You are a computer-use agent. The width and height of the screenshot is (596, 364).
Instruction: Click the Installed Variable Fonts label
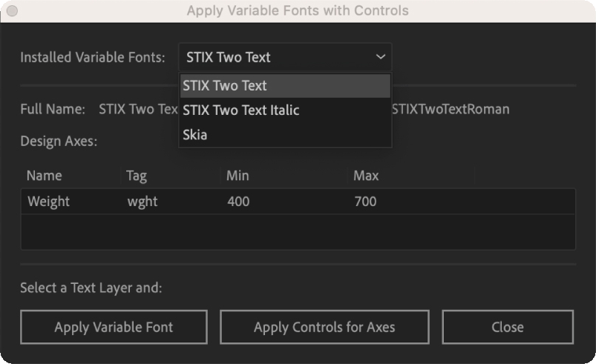[x=93, y=57]
